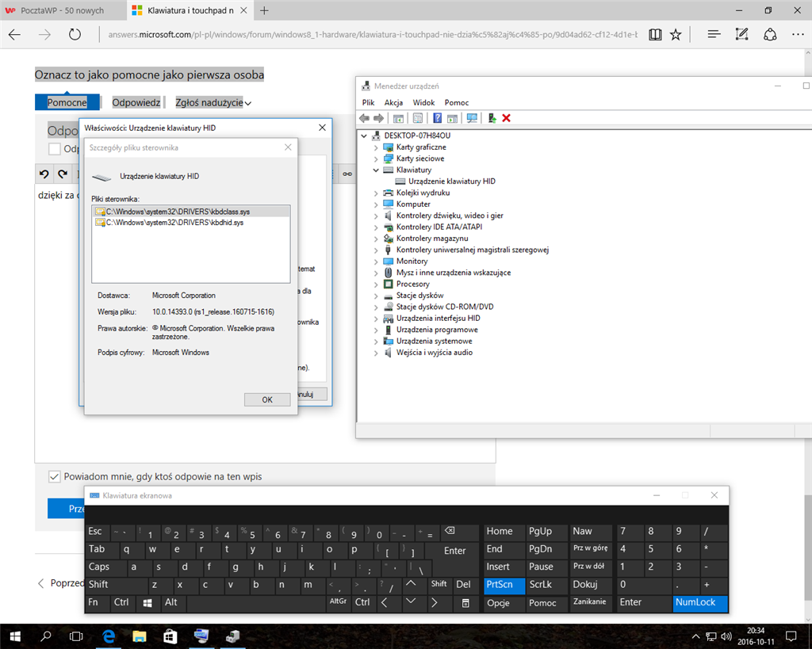The height and width of the screenshot is (649, 812).
Task: Open Web Note pen icon in Edge
Action: point(741,35)
